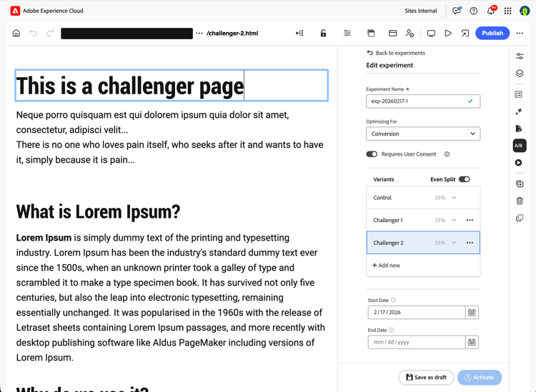Open the layers icon in right rail

[x=520, y=74]
